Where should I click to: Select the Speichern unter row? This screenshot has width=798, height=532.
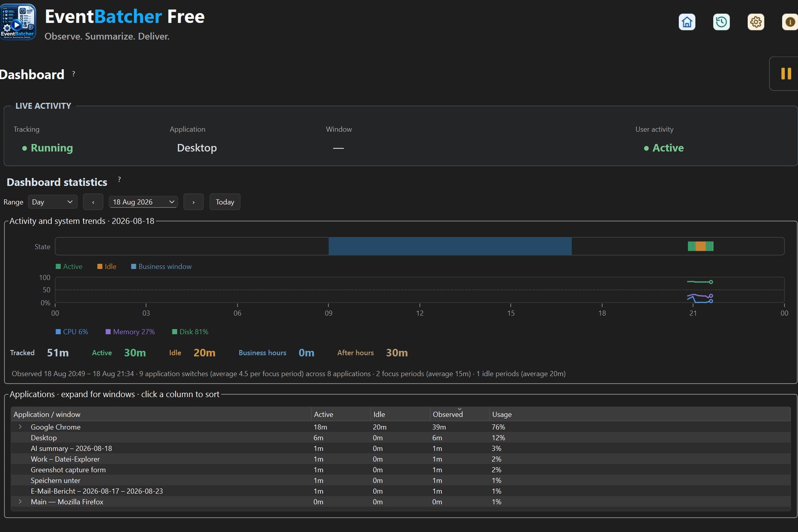(400, 480)
